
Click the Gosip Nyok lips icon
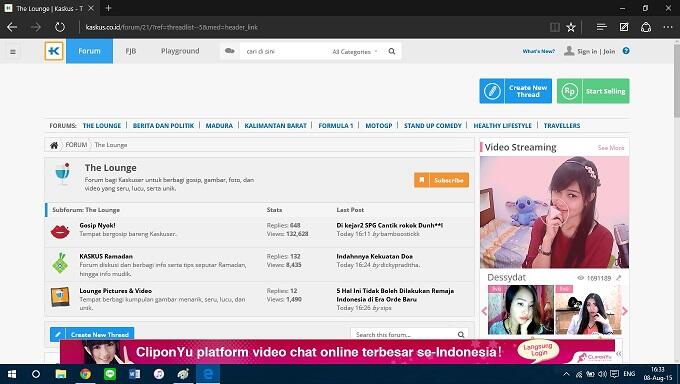[60, 231]
